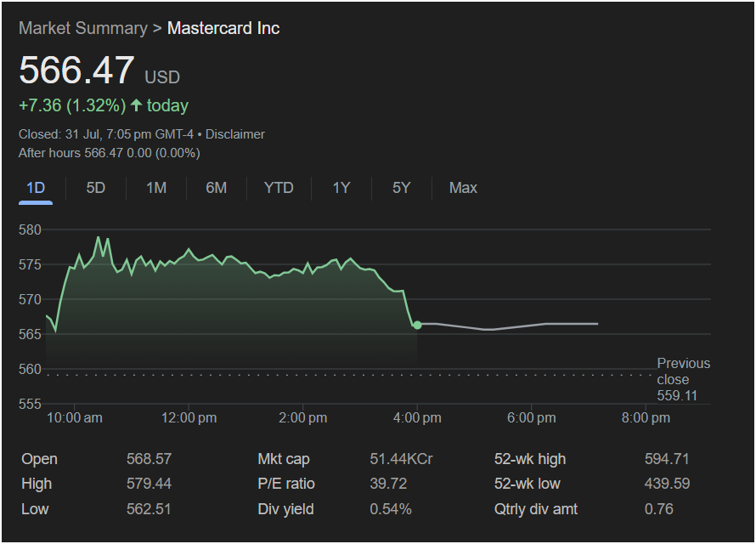Click the 12:00 pm axis label
Screen dimensions: 756x544
click(189, 417)
